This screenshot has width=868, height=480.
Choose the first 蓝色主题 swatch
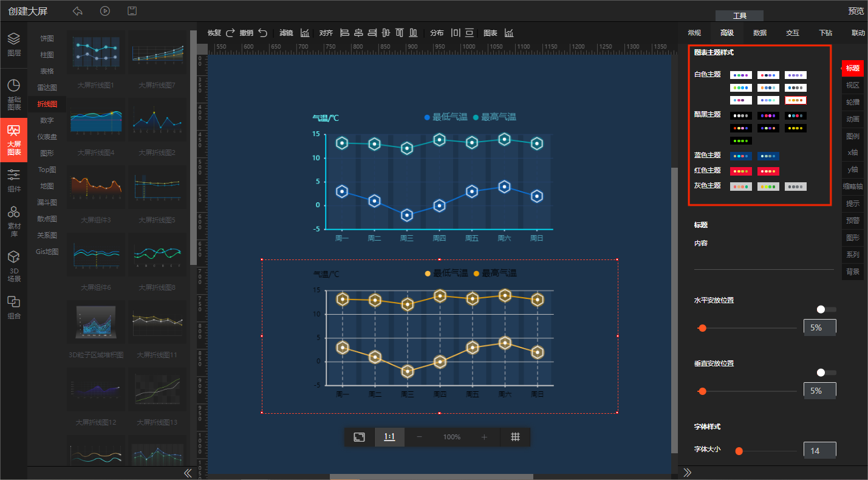[741, 156]
